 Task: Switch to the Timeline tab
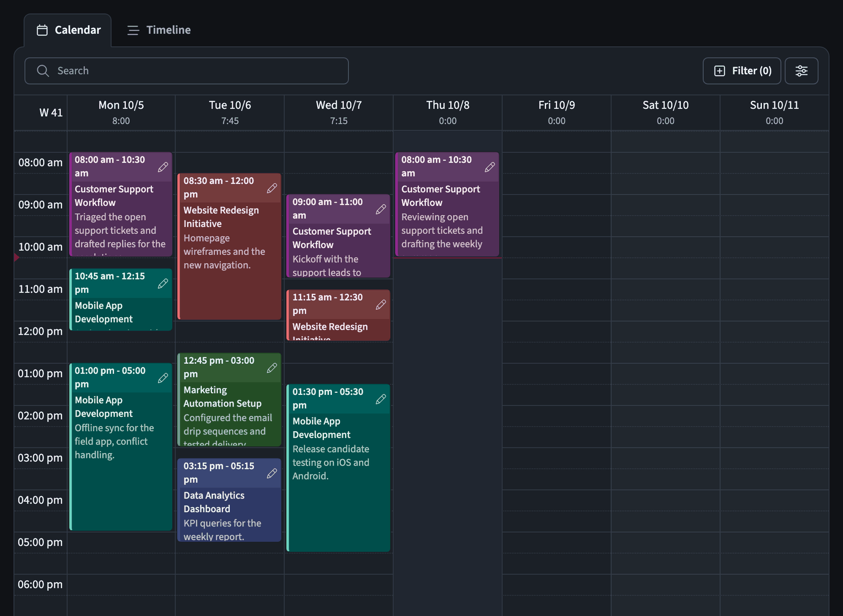(x=159, y=30)
